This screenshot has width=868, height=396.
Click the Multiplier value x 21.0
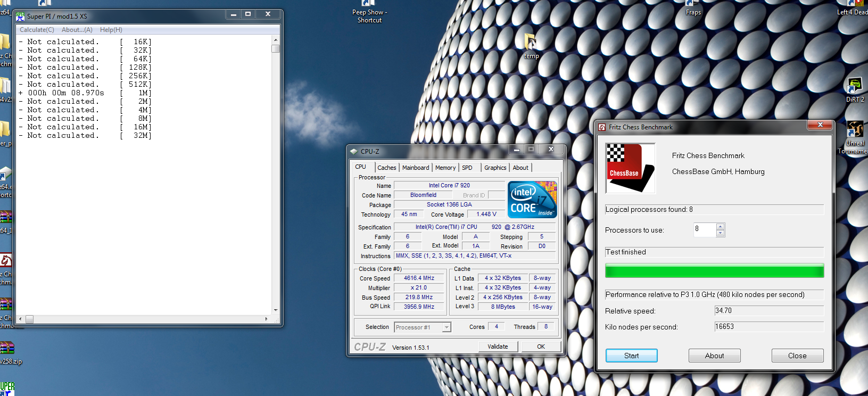click(419, 288)
